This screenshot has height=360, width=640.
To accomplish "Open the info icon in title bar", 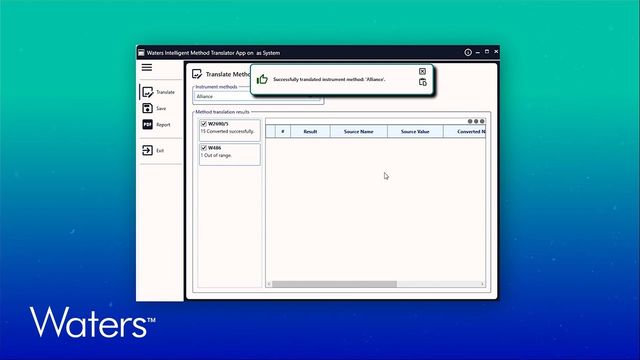I will [x=468, y=52].
